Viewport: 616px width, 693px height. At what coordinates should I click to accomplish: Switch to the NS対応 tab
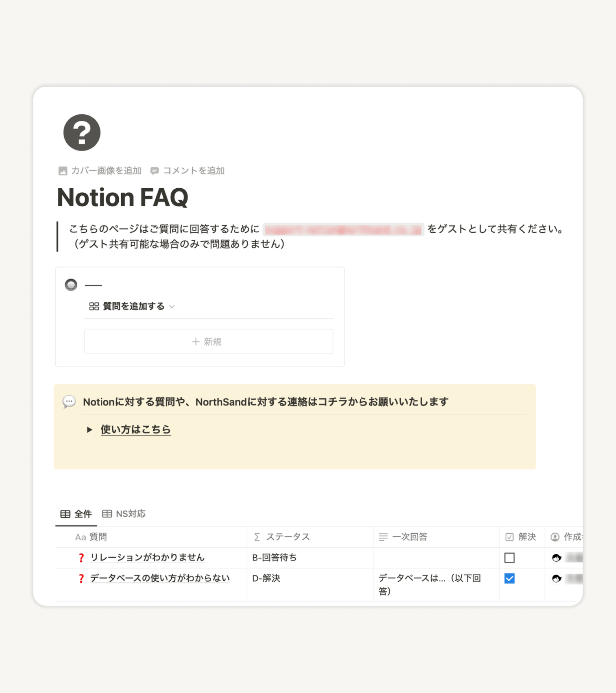[124, 514]
